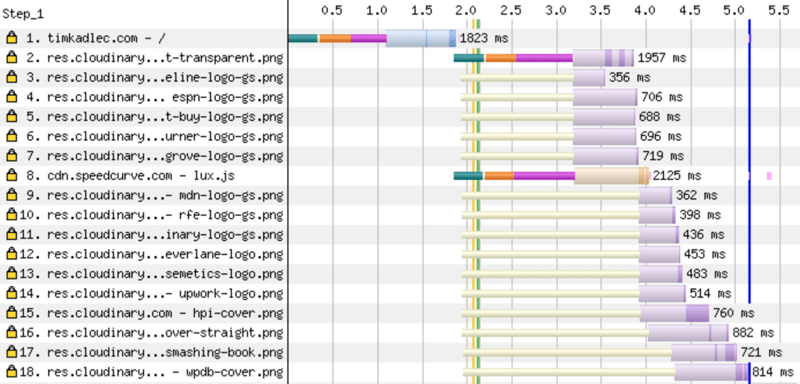Click lock icon beside mdn-logo-gs.png
The image size is (800, 384).
point(11,195)
